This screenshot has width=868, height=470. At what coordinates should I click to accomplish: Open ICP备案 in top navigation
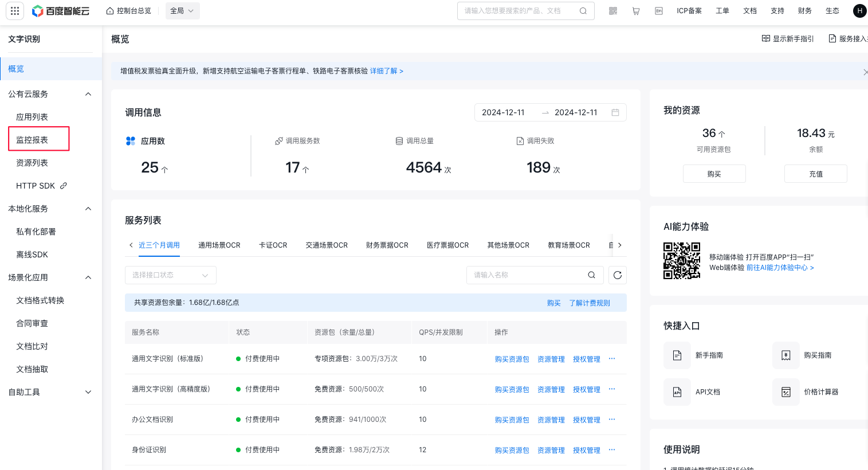click(689, 11)
